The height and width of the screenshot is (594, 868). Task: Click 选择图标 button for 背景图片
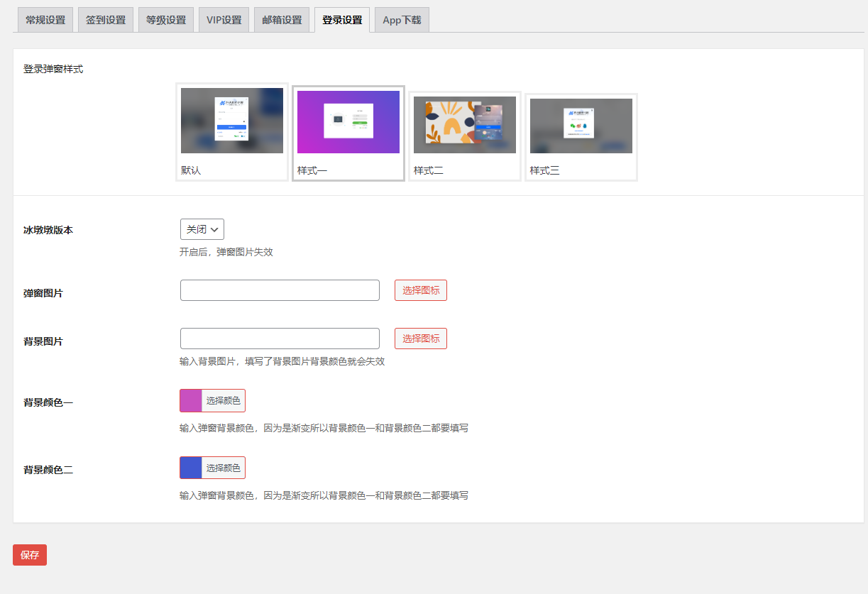(x=421, y=339)
